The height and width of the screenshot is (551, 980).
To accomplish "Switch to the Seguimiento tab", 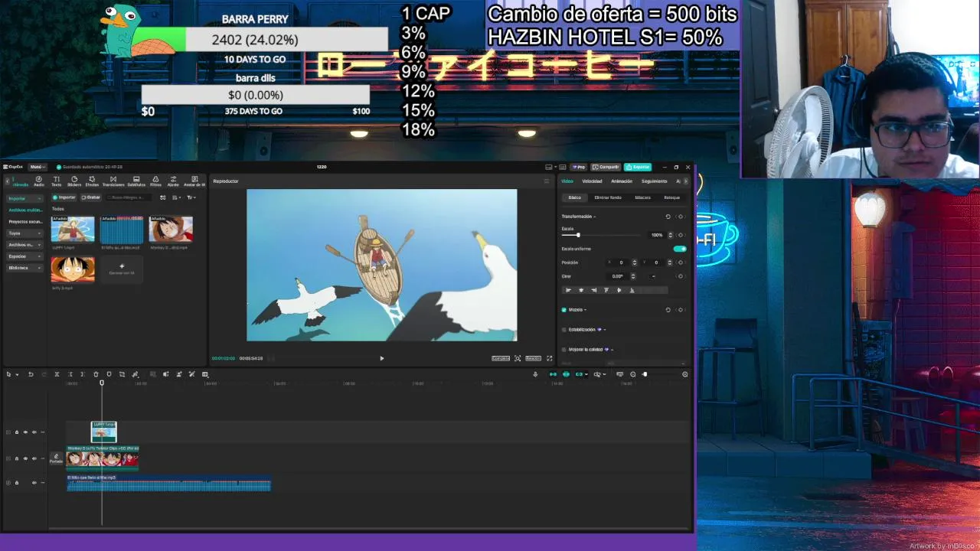I will (655, 181).
